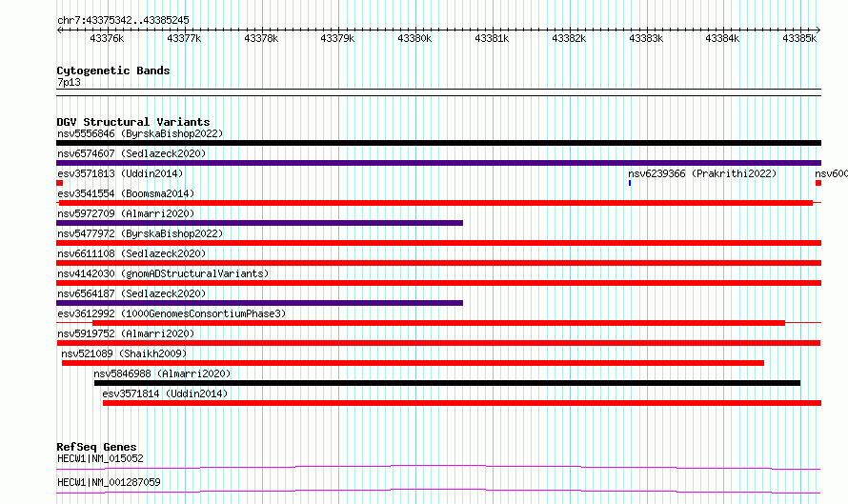Open nsv521089 (Shaikh2009) label

[124, 353]
